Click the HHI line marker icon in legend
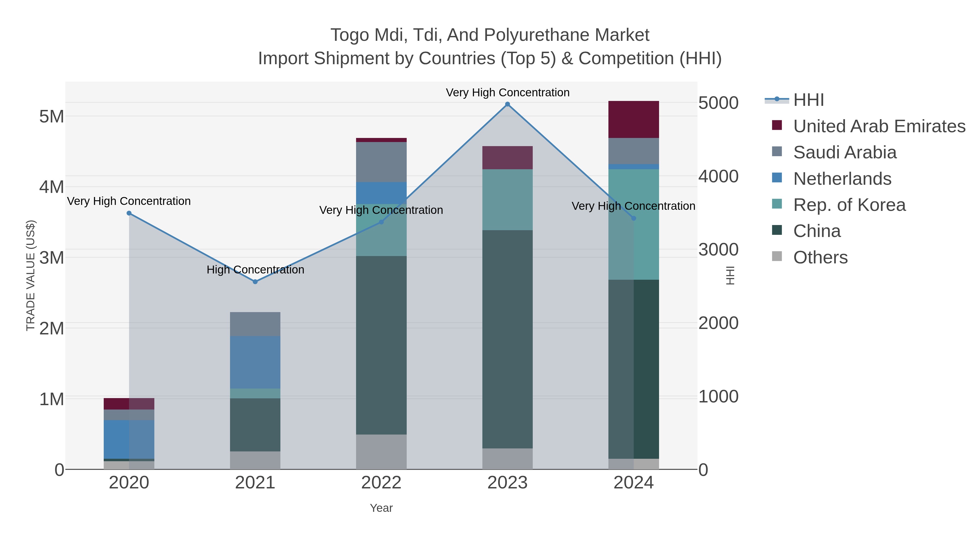 [777, 99]
